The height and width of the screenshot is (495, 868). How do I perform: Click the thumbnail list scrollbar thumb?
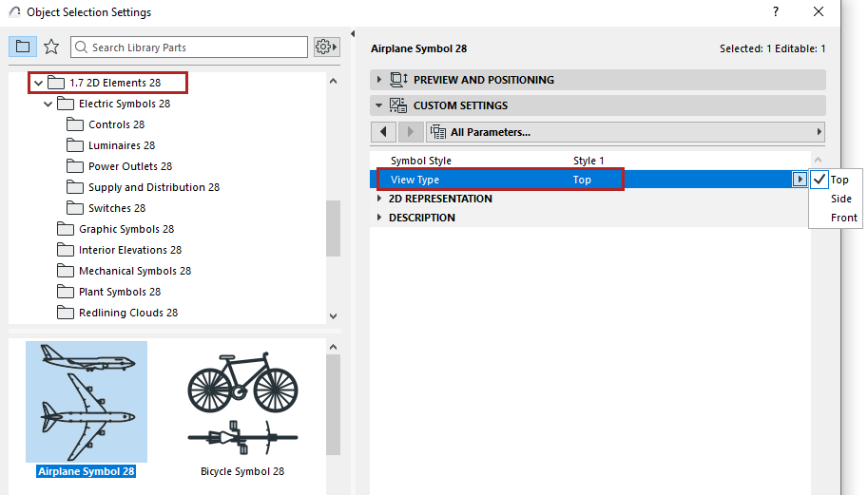click(334, 405)
